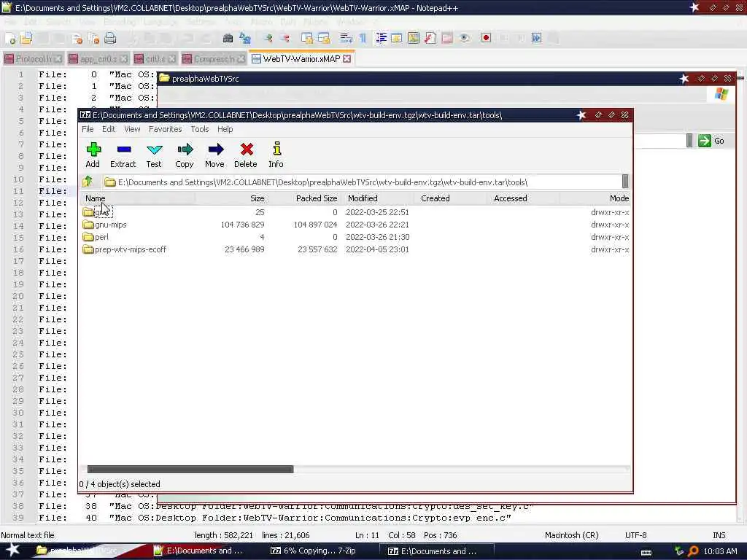Click Zoom Out icon in Notepad++ toolbar

point(285,38)
